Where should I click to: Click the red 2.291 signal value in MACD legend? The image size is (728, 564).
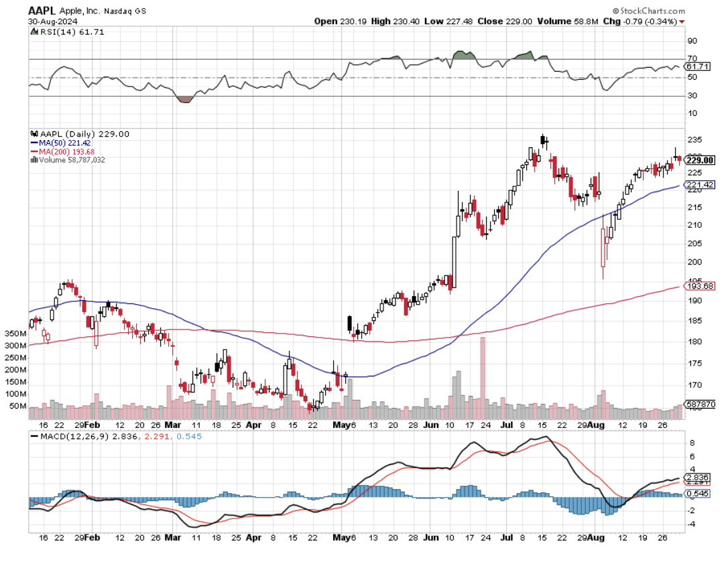pyautogui.click(x=157, y=437)
